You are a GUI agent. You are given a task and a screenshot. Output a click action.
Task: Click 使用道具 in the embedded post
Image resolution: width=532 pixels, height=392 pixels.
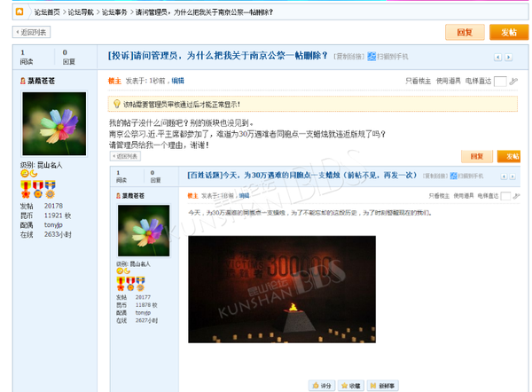pyautogui.click(x=464, y=196)
